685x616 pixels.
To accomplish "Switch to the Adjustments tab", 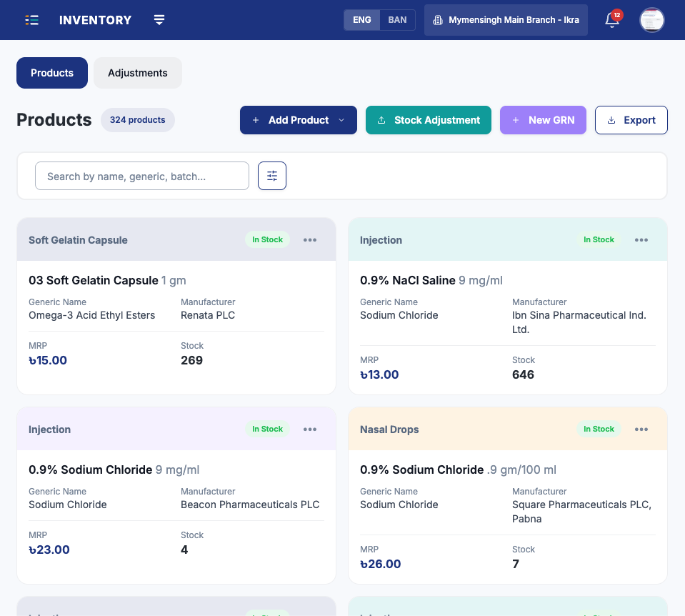I will coord(138,73).
